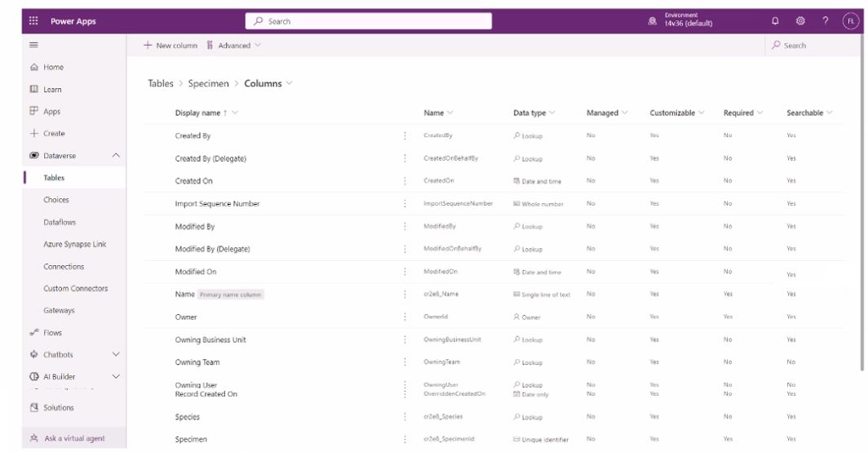This screenshot has width=868, height=452.
Task: Click Unique identifier data type cell
Action: [x=541, y=439]
